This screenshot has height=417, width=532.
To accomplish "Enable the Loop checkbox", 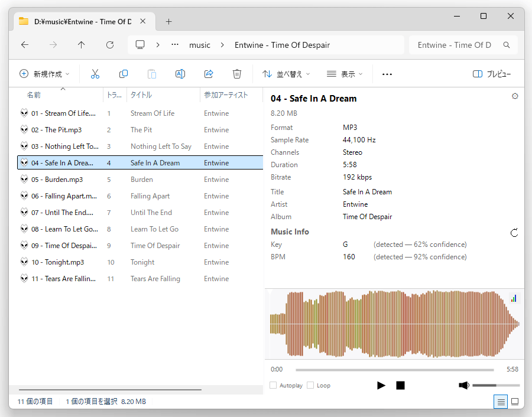I will [310, 386].
